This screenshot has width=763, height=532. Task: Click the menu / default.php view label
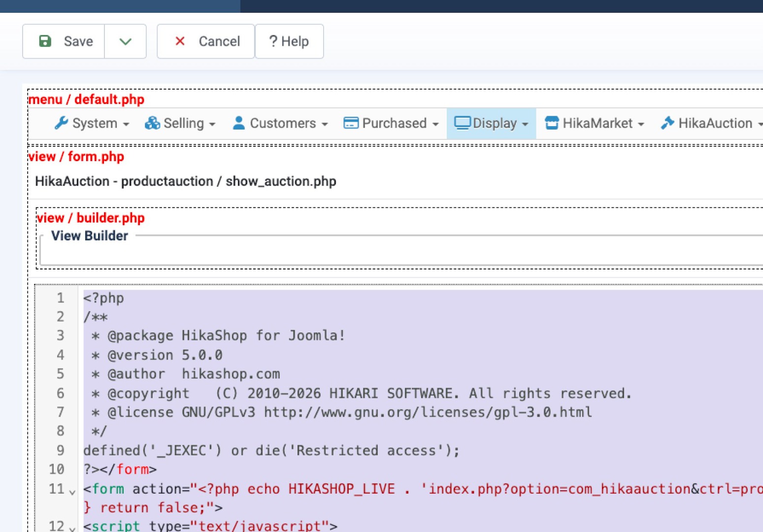86,100
